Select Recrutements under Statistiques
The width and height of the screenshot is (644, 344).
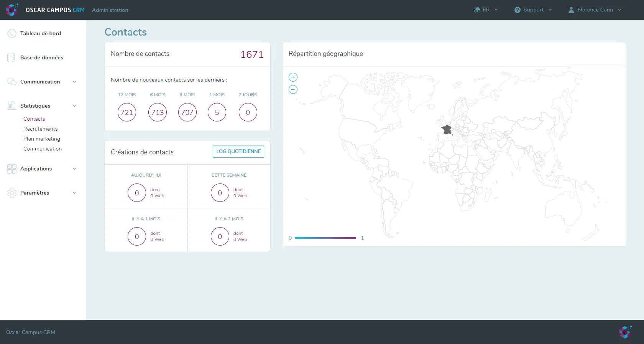coord(41,129)
